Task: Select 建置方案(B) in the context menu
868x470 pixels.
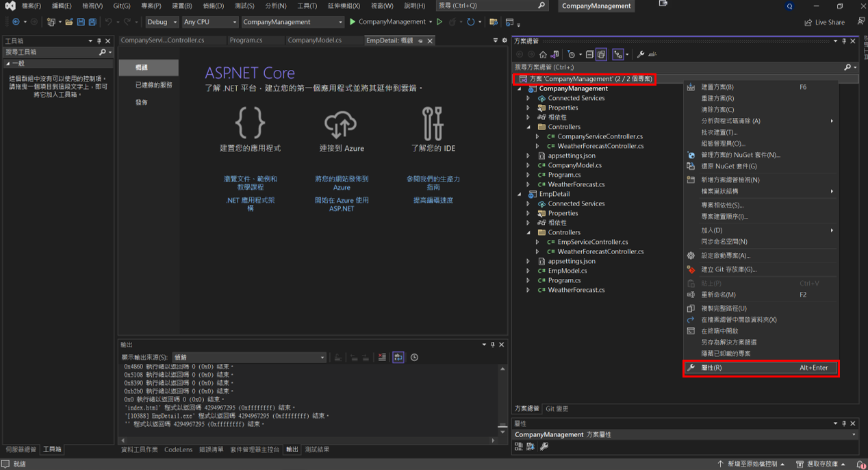Action: (761, 87)
